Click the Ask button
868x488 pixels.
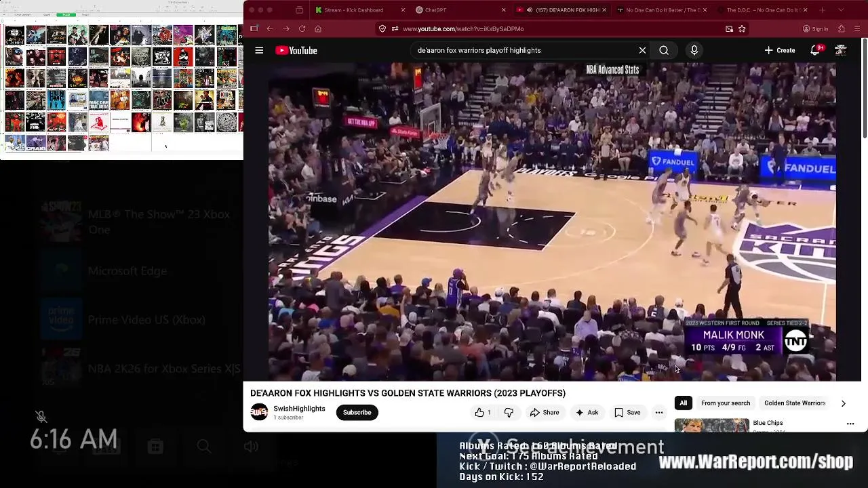click(x=587, y=412)
